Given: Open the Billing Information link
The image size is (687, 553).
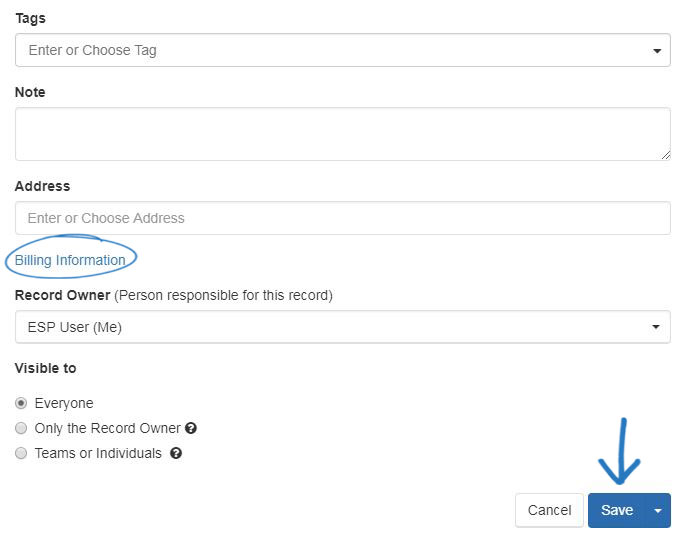Looking at the screenshot, I should (x=70, y=260).
